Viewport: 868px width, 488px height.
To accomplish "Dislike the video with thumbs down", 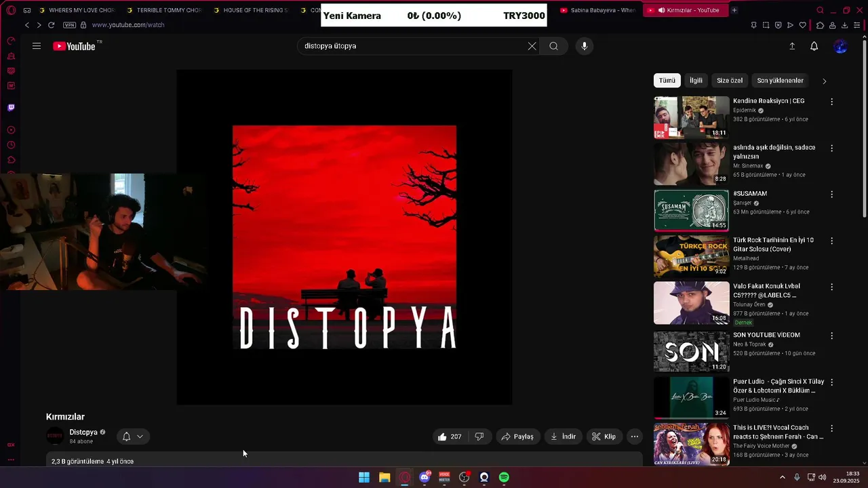I will 479,436.
